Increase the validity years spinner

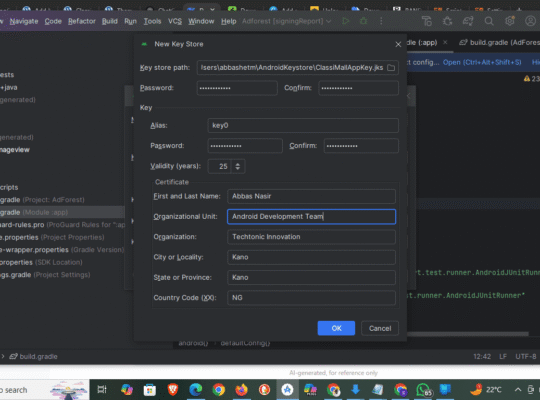click(x=238, y=164)
